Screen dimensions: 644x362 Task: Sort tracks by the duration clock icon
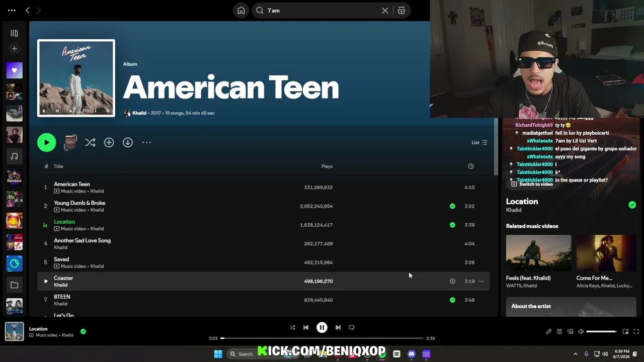pyautogui.click(x=471, y=166)
